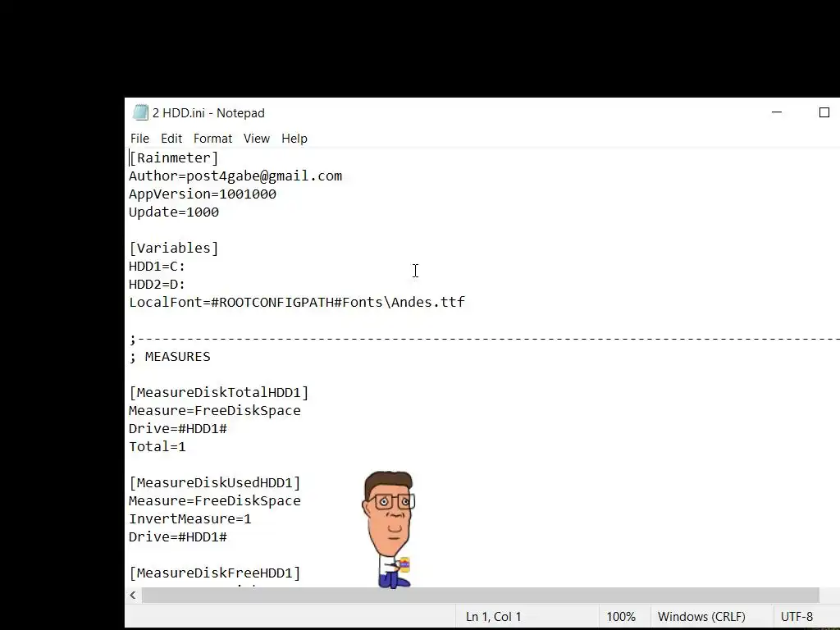840x630 pixels.
Task: Click the HDD2=D: line
Action: (157, 284)
